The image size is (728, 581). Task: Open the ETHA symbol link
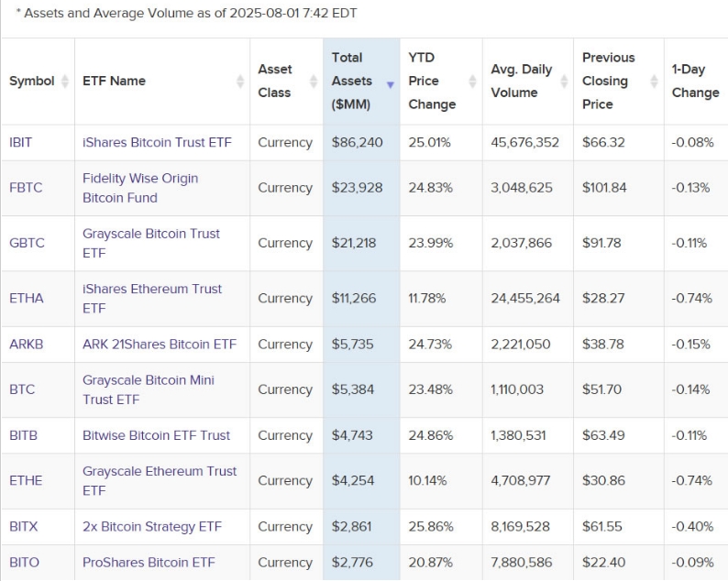pos(27,298)
